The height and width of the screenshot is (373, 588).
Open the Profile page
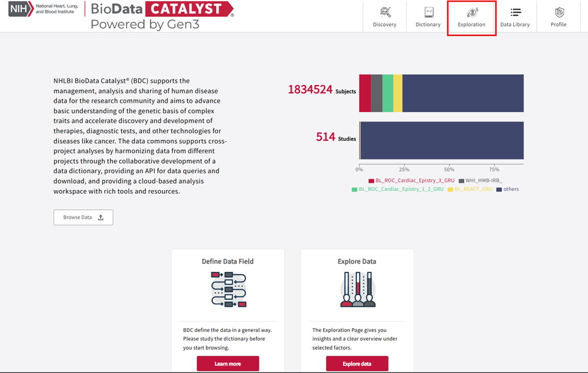pos(558,17)
